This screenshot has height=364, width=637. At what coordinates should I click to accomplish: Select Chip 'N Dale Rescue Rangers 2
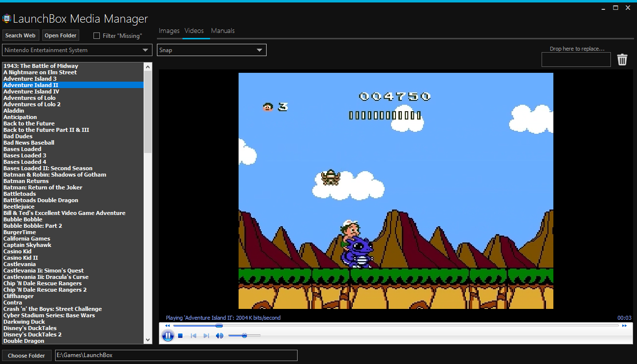coord(45,290)
